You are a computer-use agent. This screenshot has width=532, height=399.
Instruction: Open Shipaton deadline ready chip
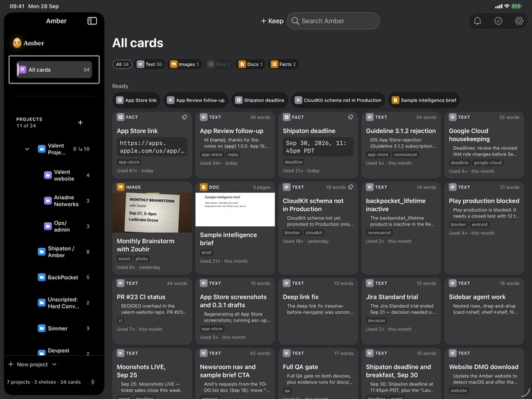pyautogui.click(x=260, y=100)
